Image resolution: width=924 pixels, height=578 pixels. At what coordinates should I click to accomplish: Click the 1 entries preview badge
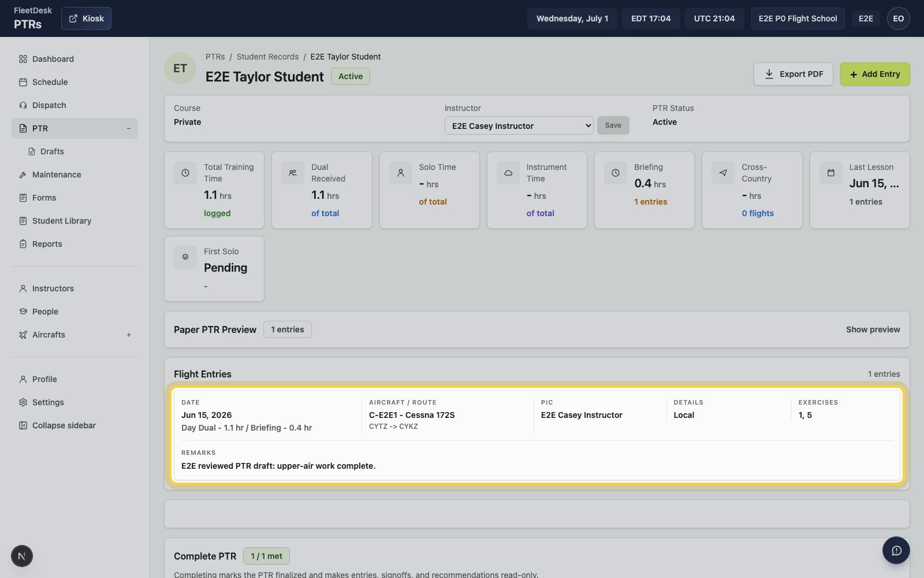[x=287, y=329]
